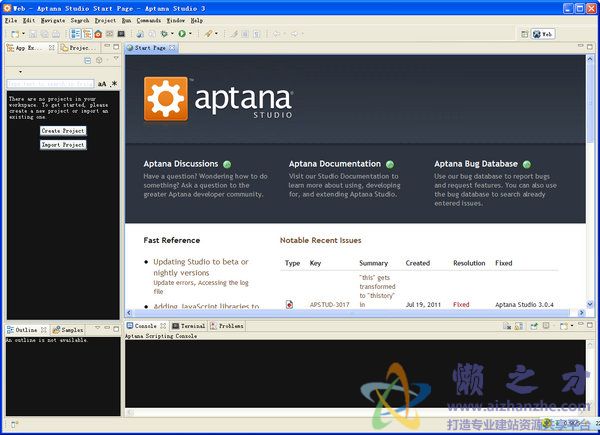Click the Forward navigation arrow in the toolbar
The width and height of the screenshot is (600, 435).
[294, 34]
